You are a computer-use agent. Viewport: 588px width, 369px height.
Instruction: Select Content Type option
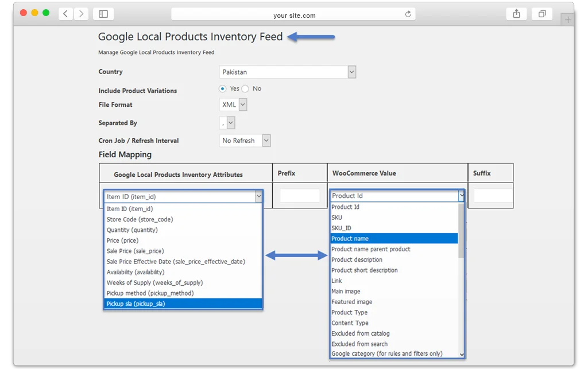click(x=394, y=323)
